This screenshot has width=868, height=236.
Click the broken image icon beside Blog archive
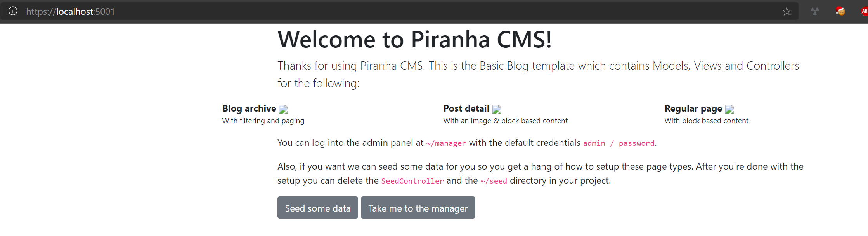coord(284,109)
